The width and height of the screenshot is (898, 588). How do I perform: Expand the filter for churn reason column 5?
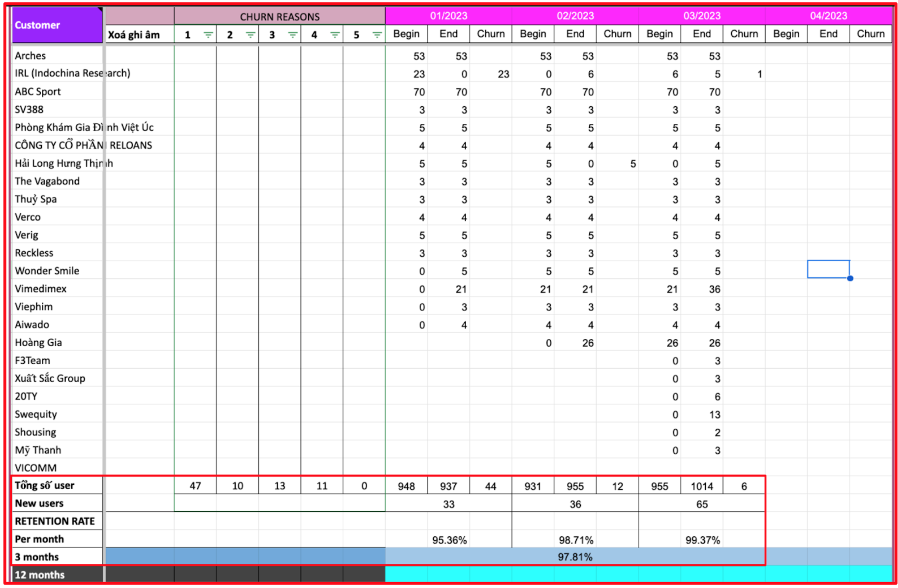(377, 35)
